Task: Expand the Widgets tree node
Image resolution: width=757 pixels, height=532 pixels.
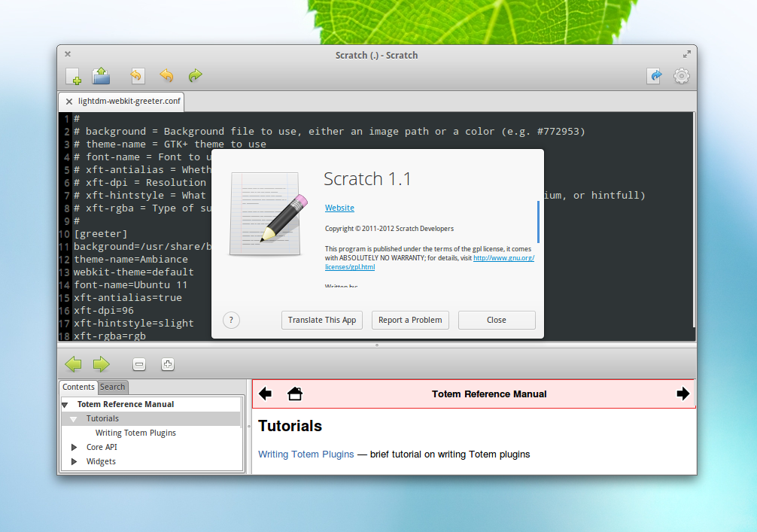Action: (x=74, y=461)
